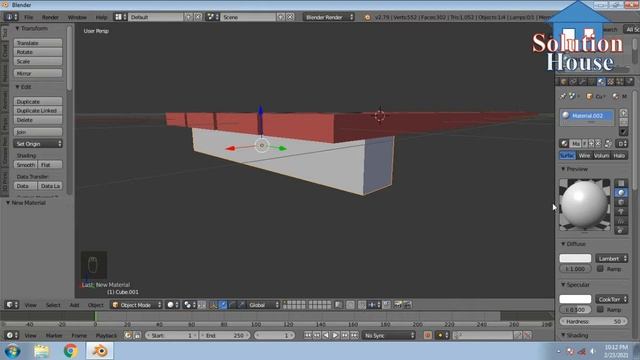The height and width of the screenshot is (360, 640).
Task: Open Chrome from the Windows taskbar
Action: [x=70, y=351]
